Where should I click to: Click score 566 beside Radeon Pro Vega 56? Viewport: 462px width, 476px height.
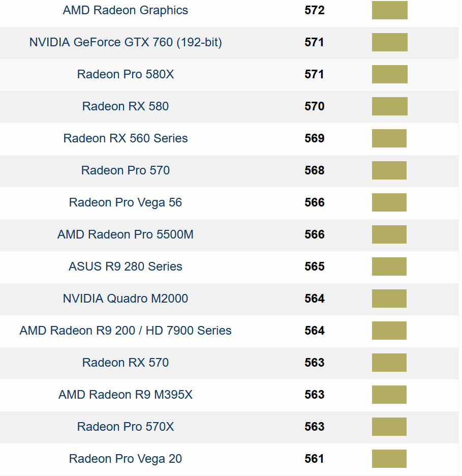point(315,202)
